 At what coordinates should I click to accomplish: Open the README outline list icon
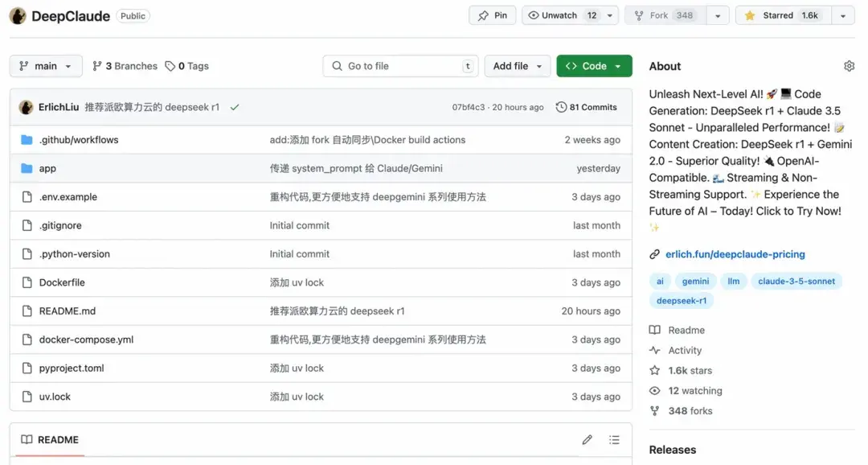pyautogui.click(x=615, y=439)
